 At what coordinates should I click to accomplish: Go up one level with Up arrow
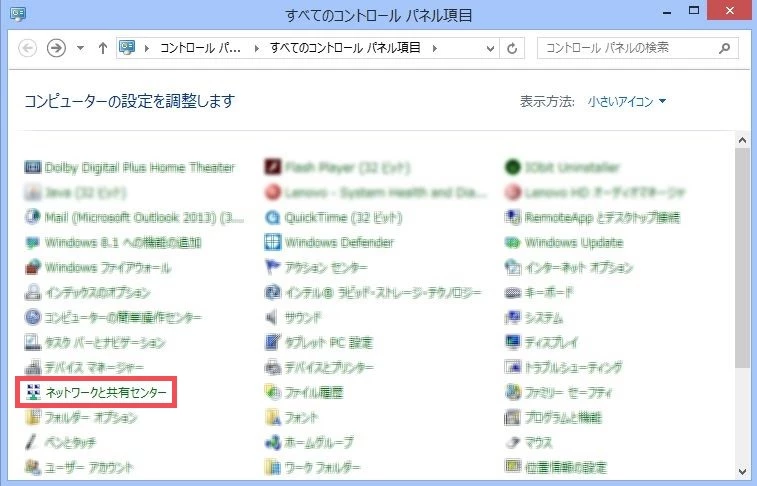[102, 48]
